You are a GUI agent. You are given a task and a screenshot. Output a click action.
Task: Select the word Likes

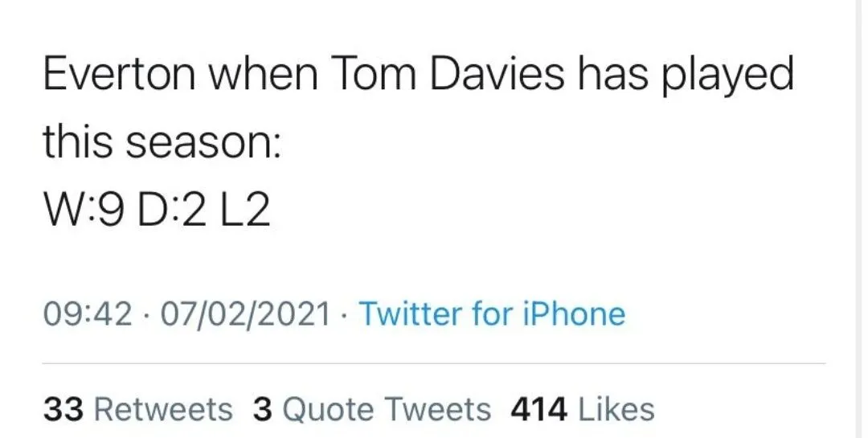[x=616, y=410]
